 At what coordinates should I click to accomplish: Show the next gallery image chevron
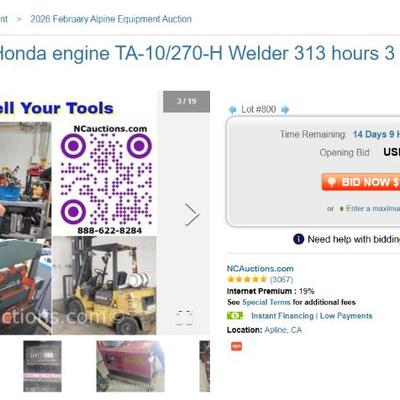pyautogui.click(x=192, y=215)
